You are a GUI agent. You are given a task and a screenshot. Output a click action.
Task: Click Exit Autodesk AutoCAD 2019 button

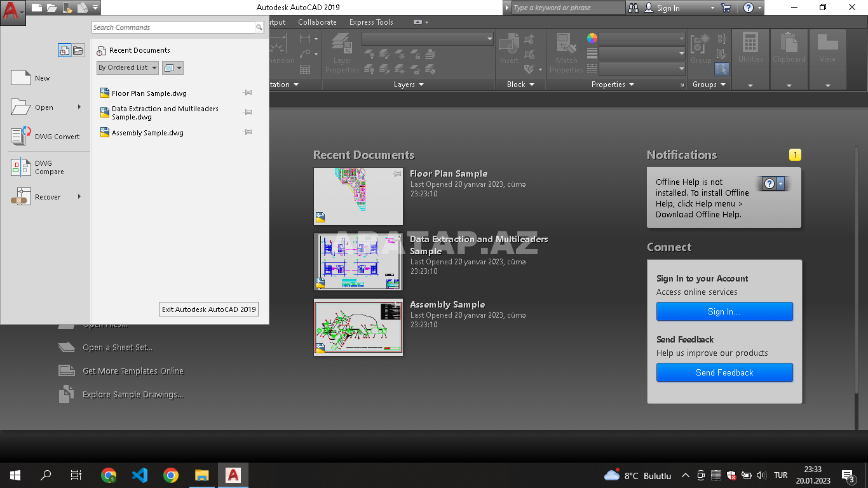point(209,309)
